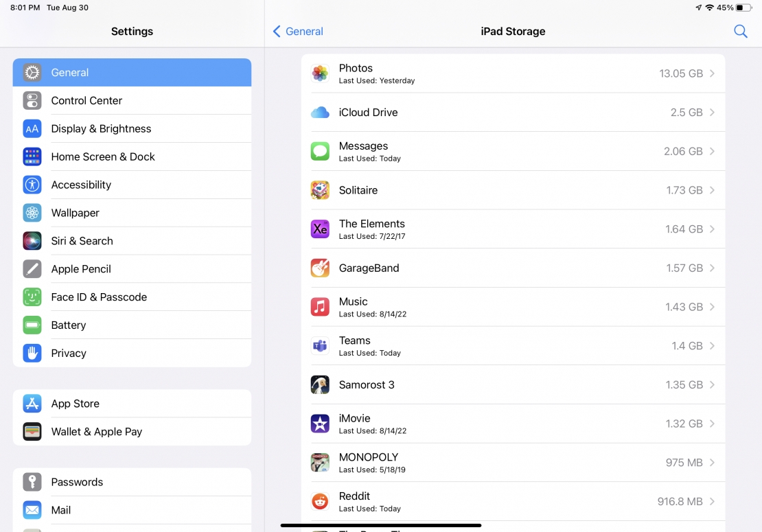
Task: Select The Elements app icon
Action: pos(320,229)
